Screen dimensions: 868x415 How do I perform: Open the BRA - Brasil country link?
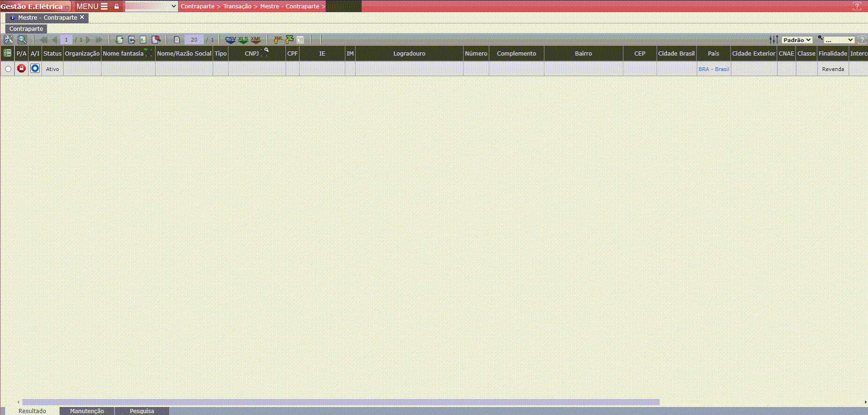[713, 69]
